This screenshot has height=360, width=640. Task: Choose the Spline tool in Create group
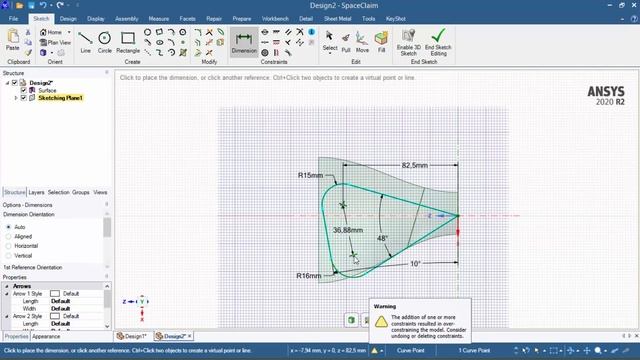pyautogui.click(x=160, y=52)
